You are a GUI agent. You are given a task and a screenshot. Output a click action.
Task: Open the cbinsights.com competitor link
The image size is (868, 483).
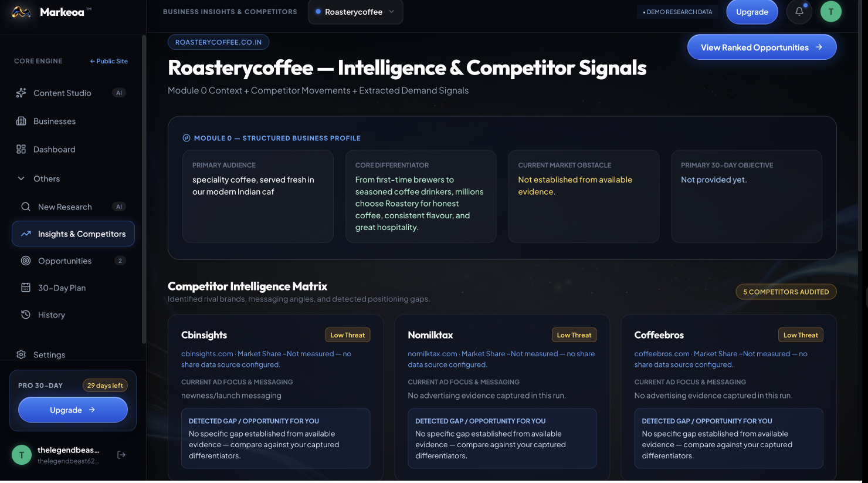[207, 354]
